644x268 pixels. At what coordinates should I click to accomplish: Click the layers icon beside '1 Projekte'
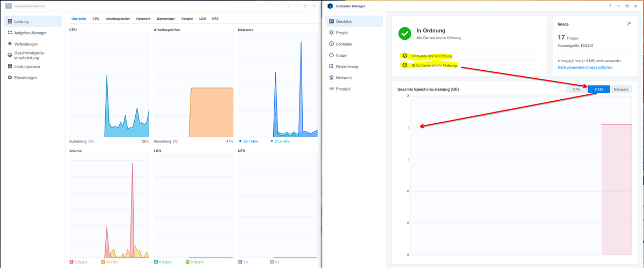405,56
